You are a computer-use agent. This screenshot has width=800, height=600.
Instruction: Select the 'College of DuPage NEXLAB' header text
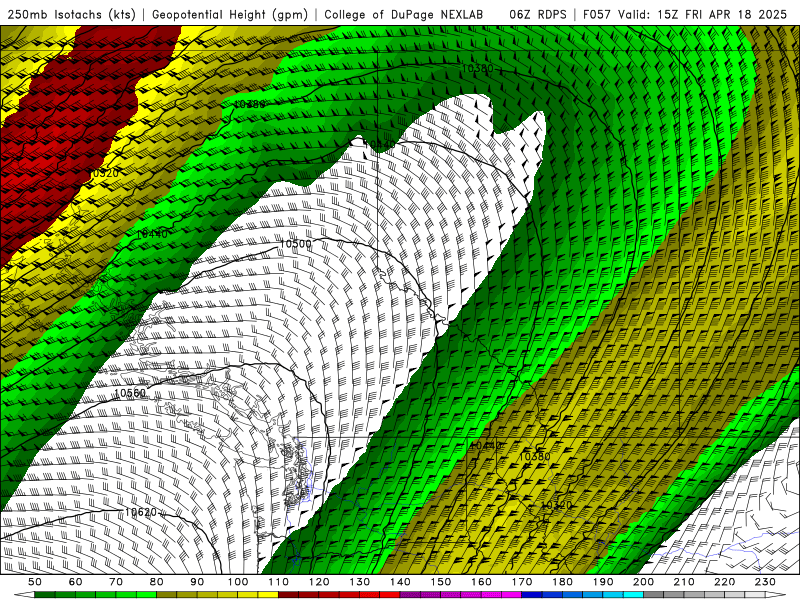click(404, 14)
